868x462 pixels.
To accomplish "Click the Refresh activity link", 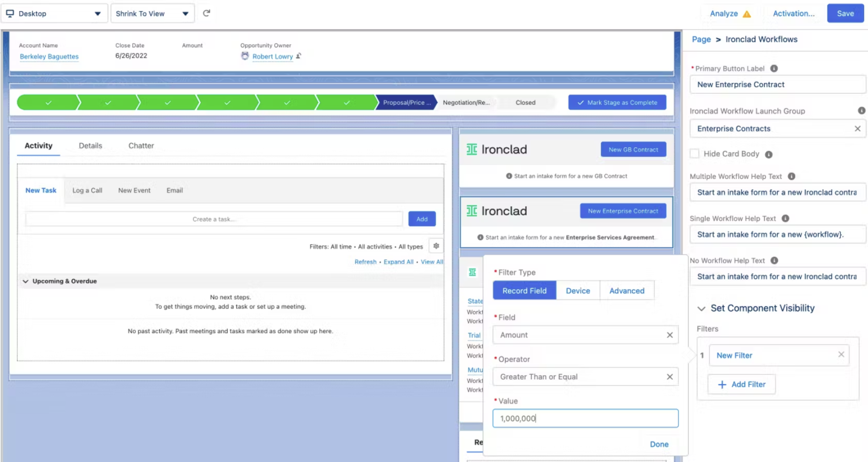I will (x=365, y=262).
